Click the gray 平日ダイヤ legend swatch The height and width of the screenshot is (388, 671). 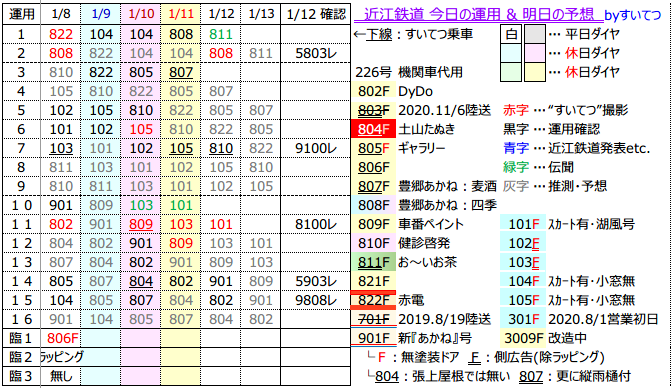point(535,34)
